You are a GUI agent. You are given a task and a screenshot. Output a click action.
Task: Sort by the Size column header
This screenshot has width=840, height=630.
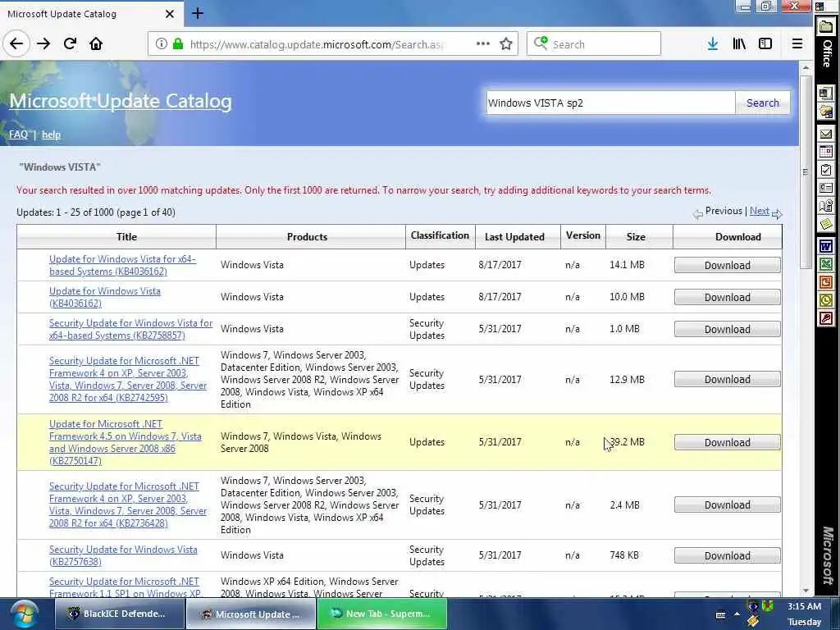[636, 237]
